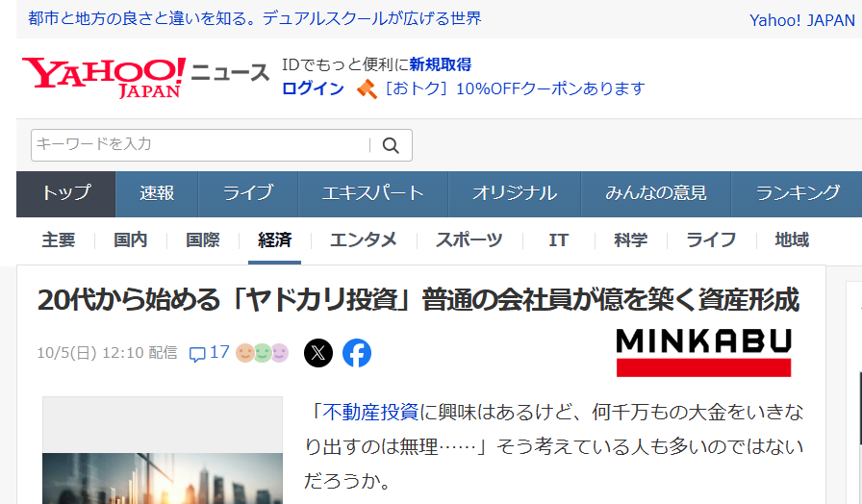Click the 不動産投資 link in article
This screenshot has width=862, height=504.
coord(370,413)
